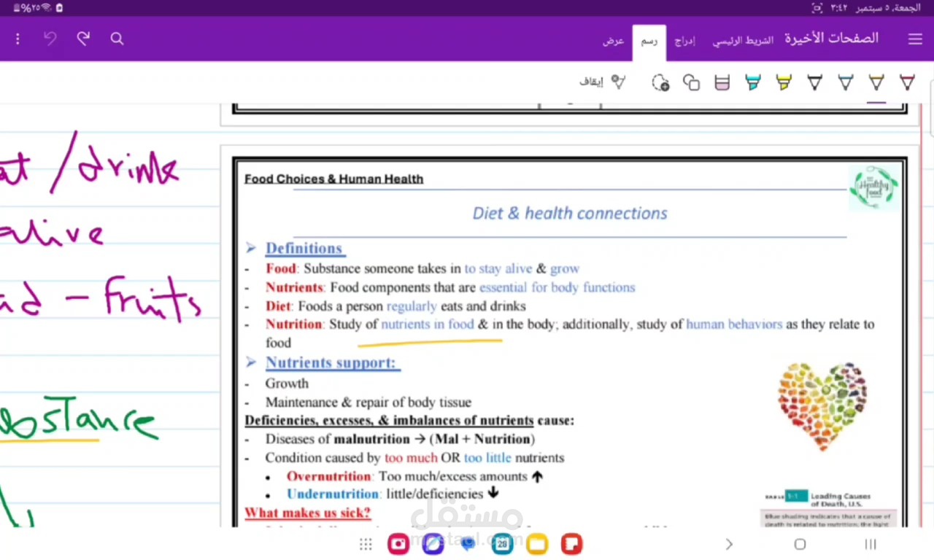Tap the Healthy Food logo image

point(874,188)
